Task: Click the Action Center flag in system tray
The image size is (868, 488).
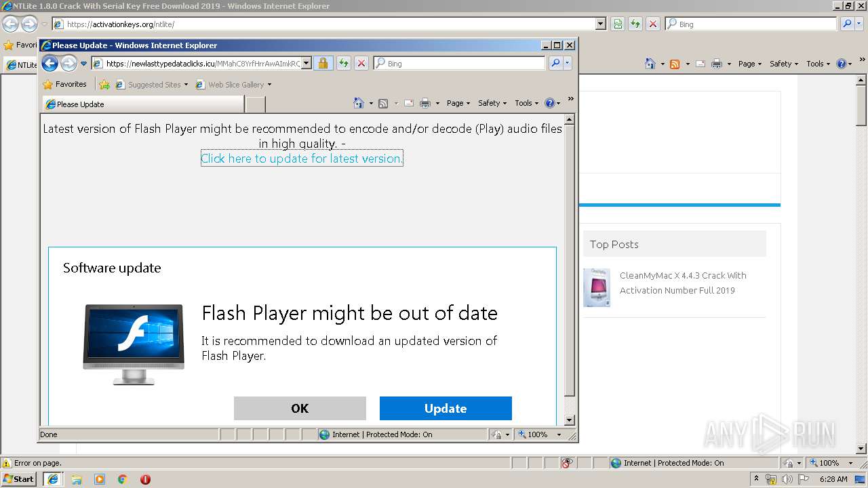Action: pyautogui.click(x=804, y=479)
